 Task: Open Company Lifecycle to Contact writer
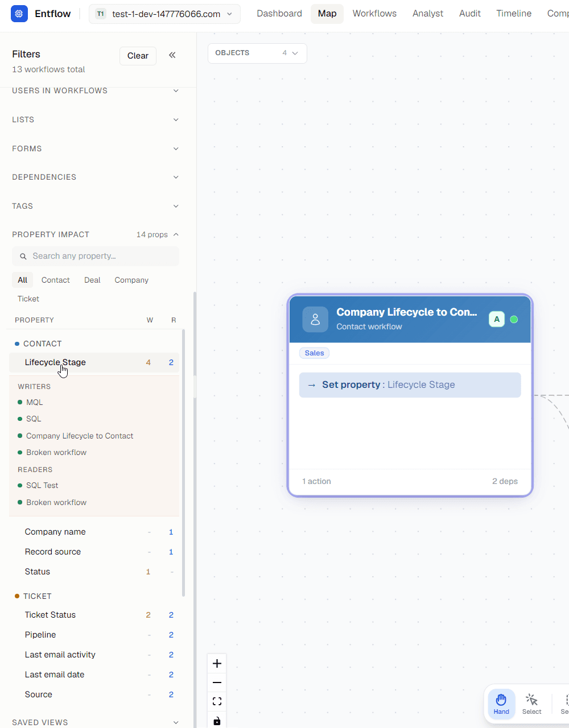[80, 436]
